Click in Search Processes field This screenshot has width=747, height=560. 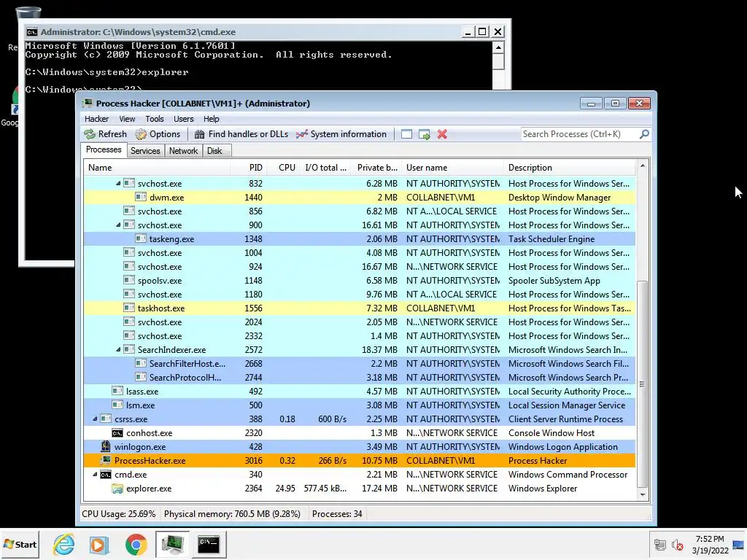click(580, 134)
